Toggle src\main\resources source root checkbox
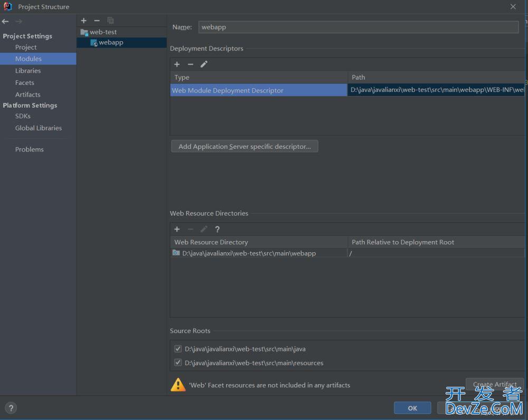 click(178, 362)
